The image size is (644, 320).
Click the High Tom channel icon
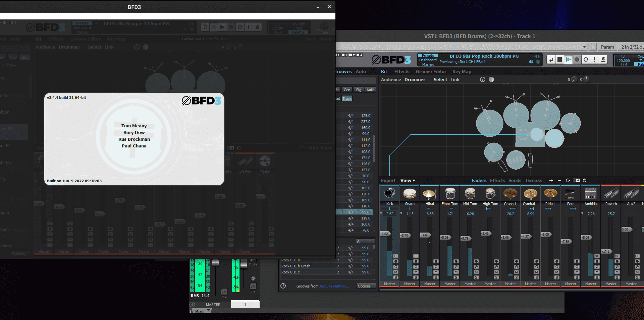[x=490, y=194]
